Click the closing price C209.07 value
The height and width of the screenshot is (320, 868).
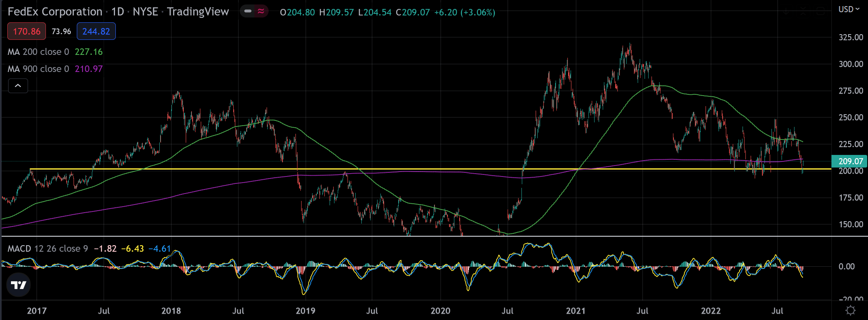[413, 13]
